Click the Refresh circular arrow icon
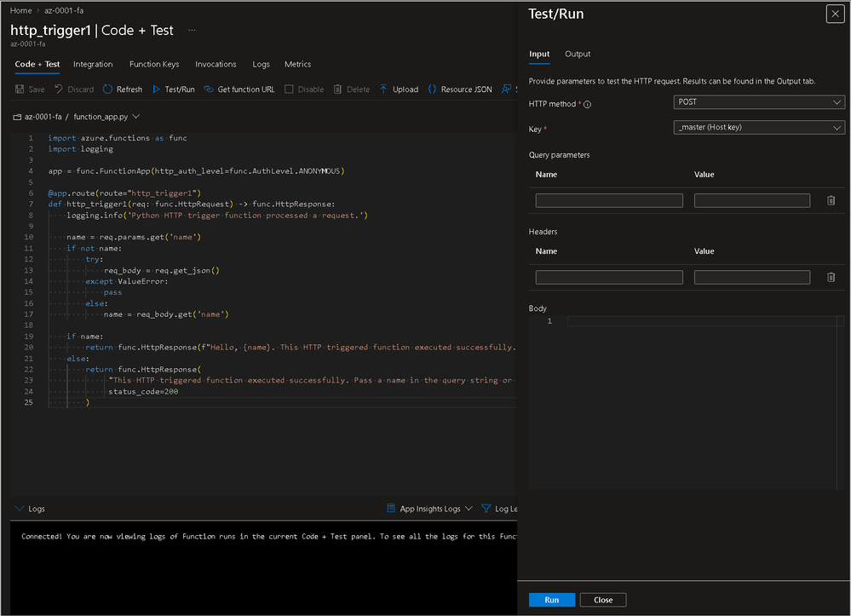 [x=107, y=89]
